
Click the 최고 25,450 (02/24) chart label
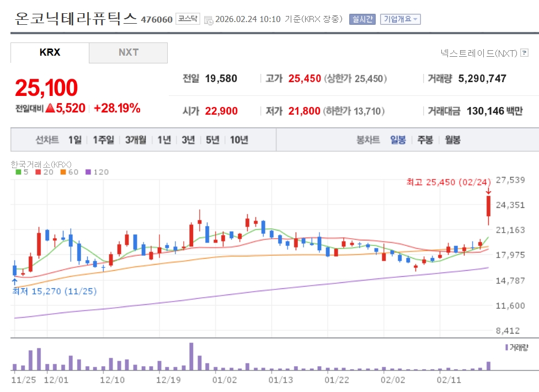click(x=449, y=182)
